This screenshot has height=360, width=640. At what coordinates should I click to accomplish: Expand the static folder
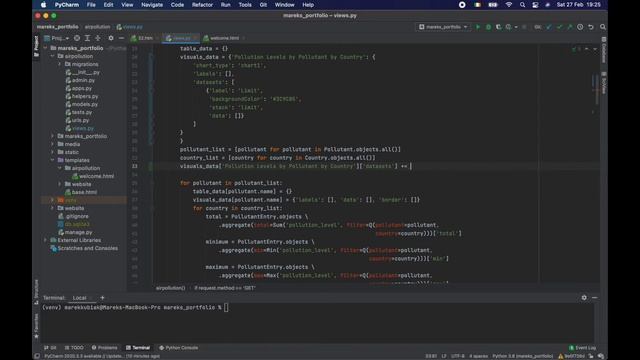click(x=53, y=152)
